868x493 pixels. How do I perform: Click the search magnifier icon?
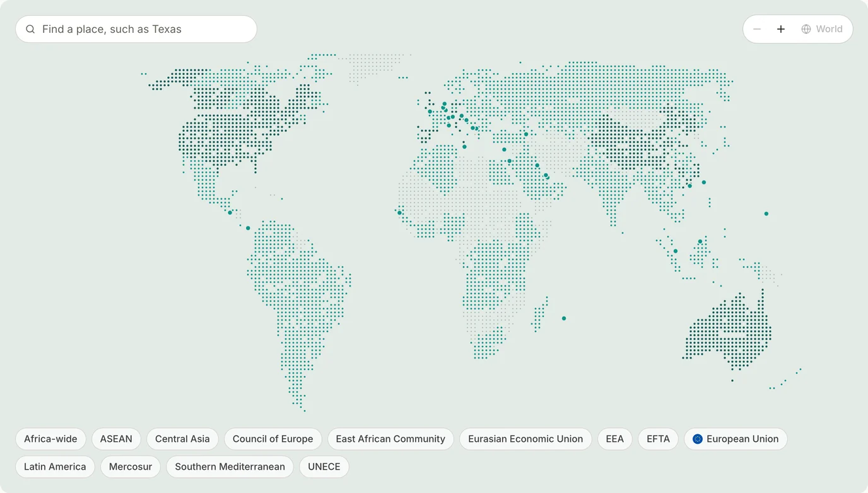(30, 29)
